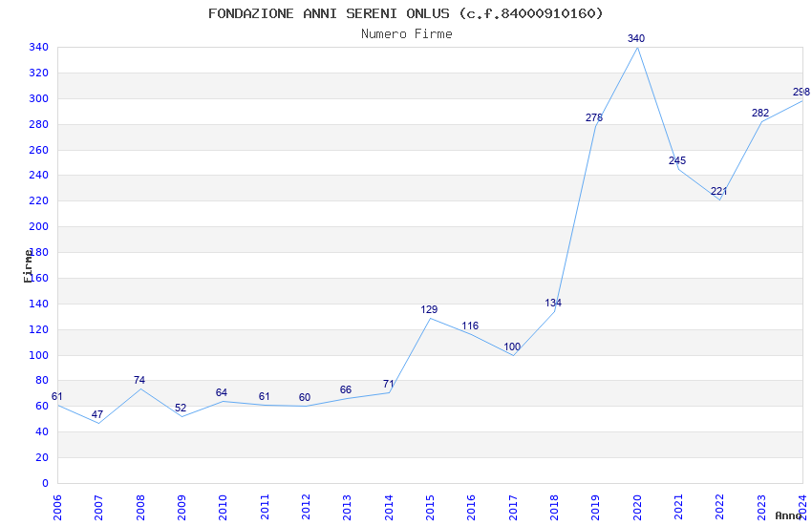Click x-axis year 2009
The width and height of the screenshot is (812, 525).
tap(182, 508)
